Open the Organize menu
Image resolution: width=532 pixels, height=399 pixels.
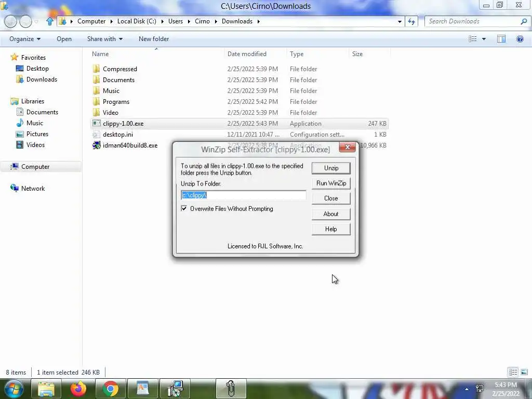(x=25, y=39)
